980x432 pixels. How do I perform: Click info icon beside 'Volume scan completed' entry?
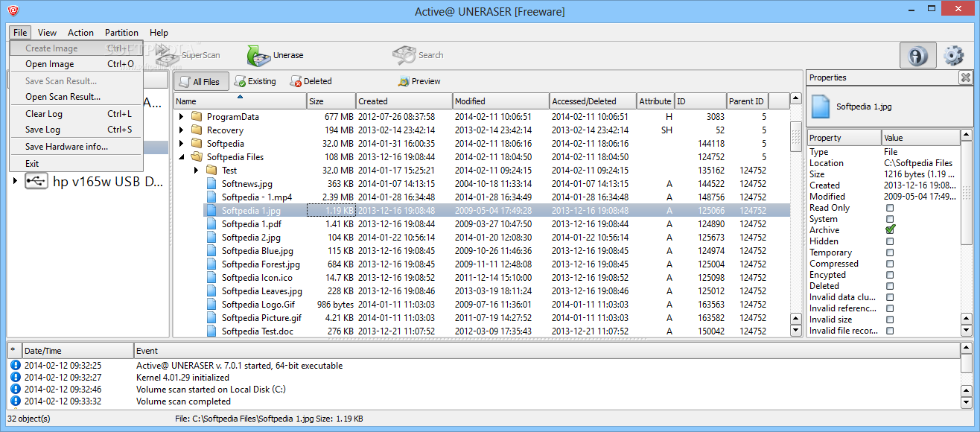coord(15,401)
